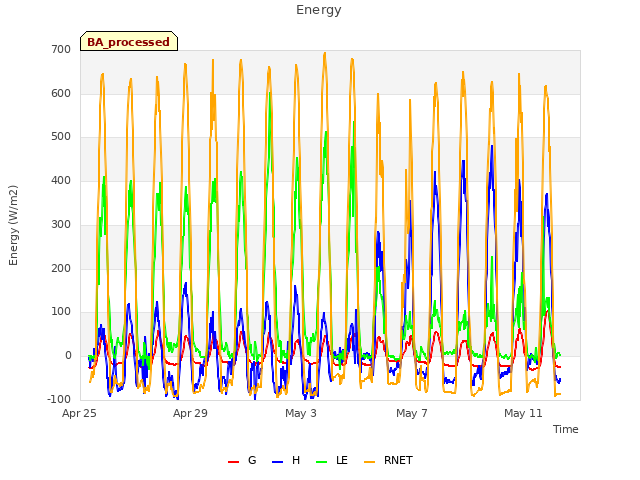
Task: Click the blue H legend line marker
Action: (x=278, y=462)
